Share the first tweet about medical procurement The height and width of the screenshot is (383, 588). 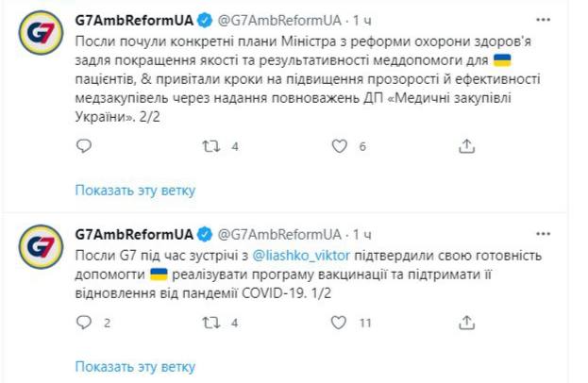(x=466, y=146)
